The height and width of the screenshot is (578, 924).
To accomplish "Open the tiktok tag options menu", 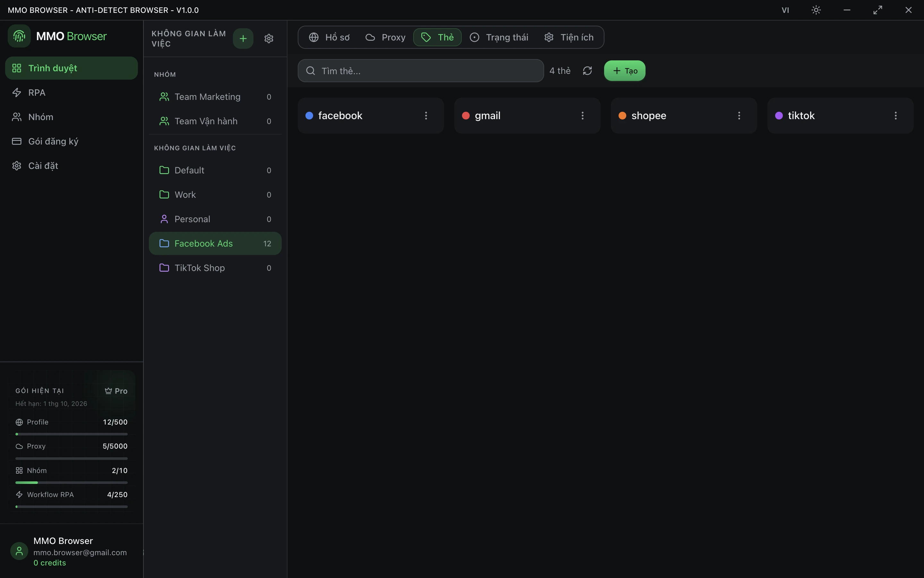I will tap(896, 116).
